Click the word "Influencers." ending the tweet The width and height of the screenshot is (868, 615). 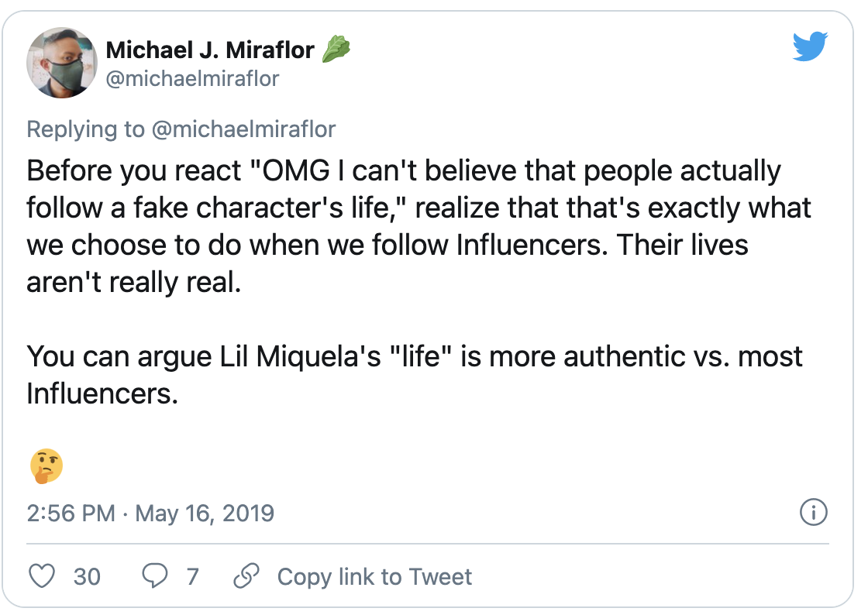click(x=102, y=393)
